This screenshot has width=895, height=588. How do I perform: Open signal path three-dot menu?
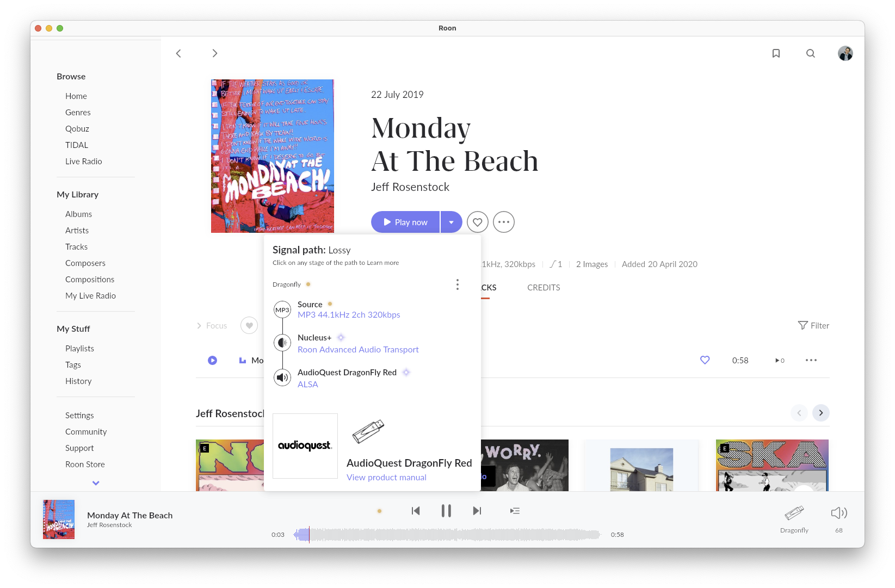pos(458,284)
